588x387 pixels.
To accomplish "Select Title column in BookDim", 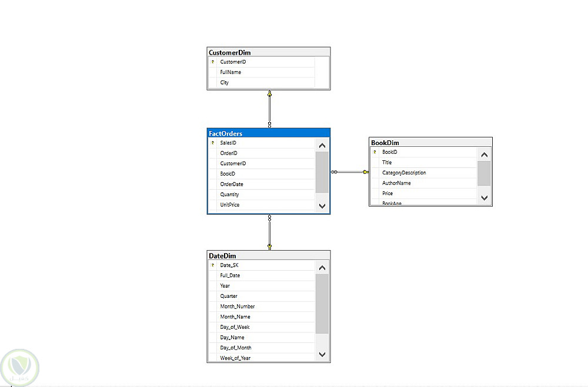I will coord(424,163).
